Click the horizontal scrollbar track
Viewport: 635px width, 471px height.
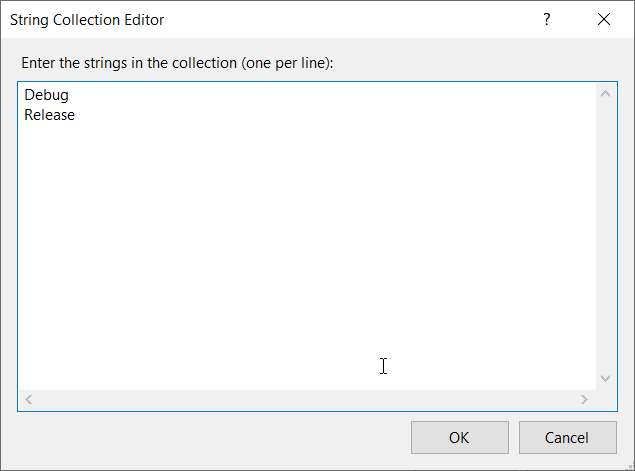pos(306,400)
